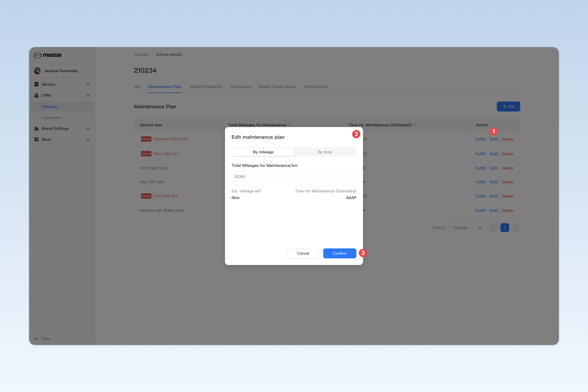Click the Hide sidebar arrow icon
Viewport: 588px width, 392px height.
pyautogui.click(x=36, y=339)
